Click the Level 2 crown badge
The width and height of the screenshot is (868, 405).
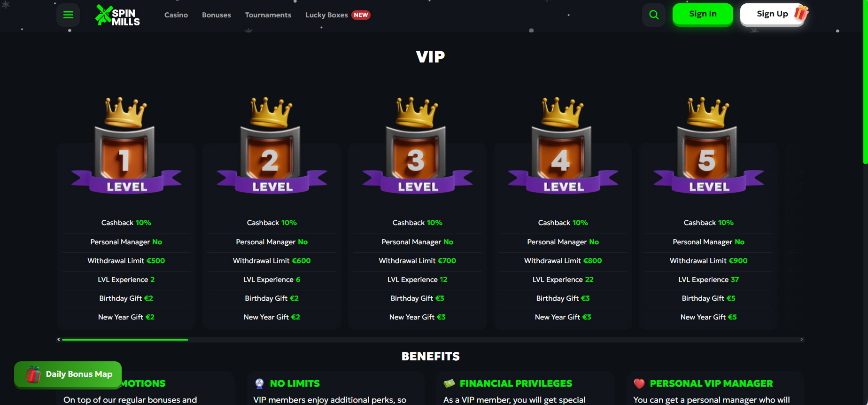[272, 145]
